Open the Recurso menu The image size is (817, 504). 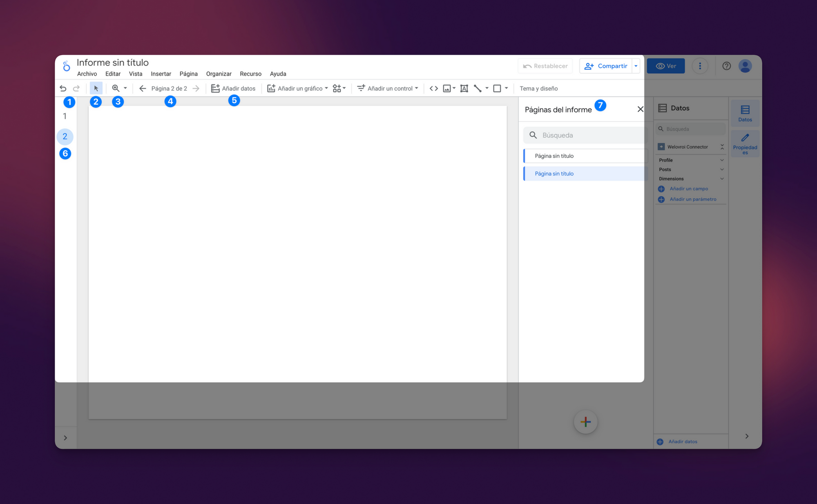[x=251, y=74]
